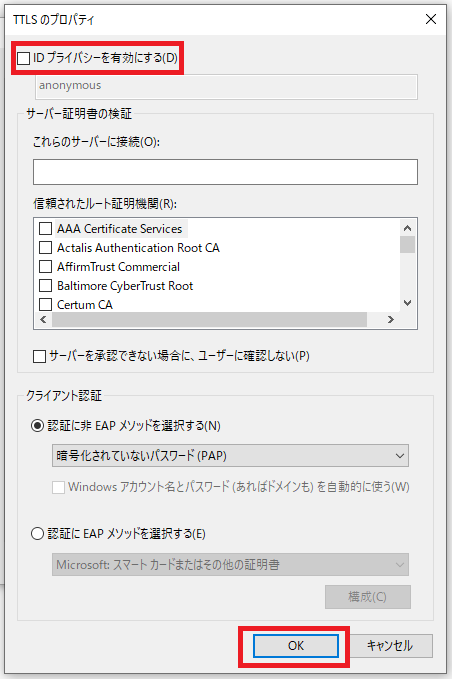The image size is (452, 679).
Task: Confirm settings with OK button
Action: tap(296, 646)
